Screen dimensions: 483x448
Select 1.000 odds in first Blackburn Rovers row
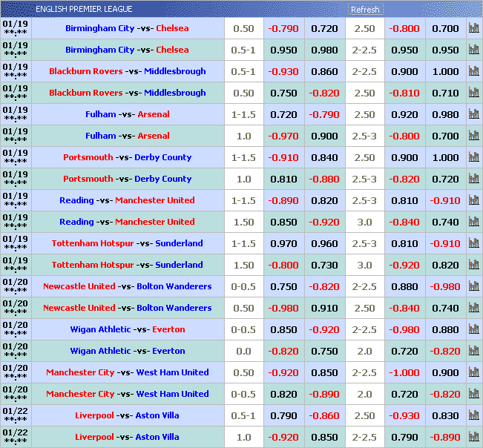point(445,72)
